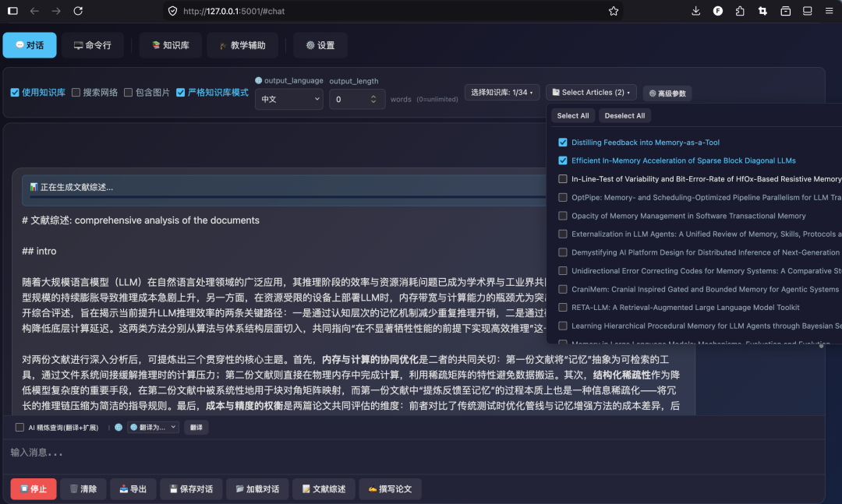
Task: Click Select All articles button
Action: [x=573, y=115]
